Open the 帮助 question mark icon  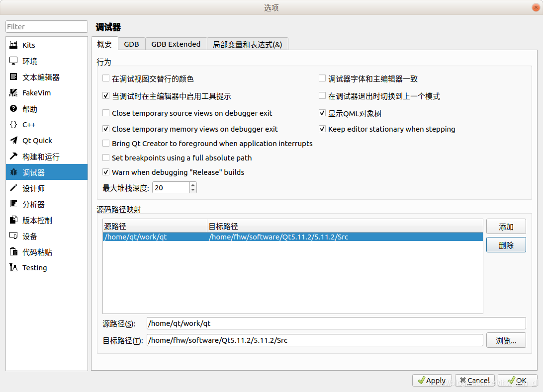(13, 109)
